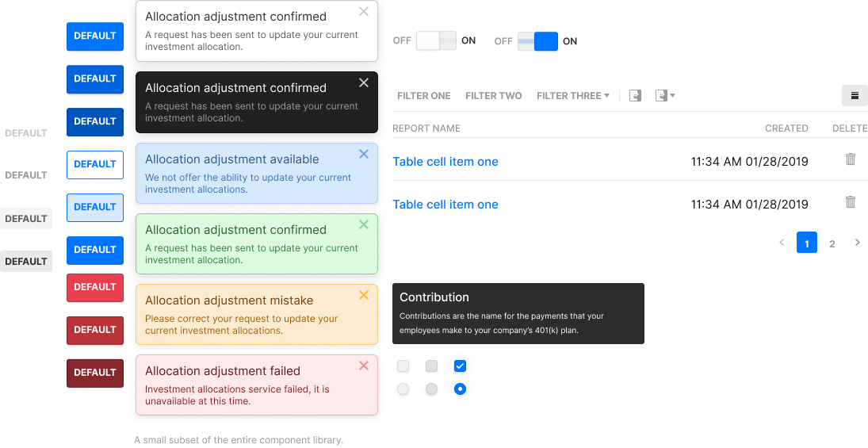Click the blue DEFAULT button beside the green alert
The width and height of the screenshot is (868, 448).
pos(95,250)
